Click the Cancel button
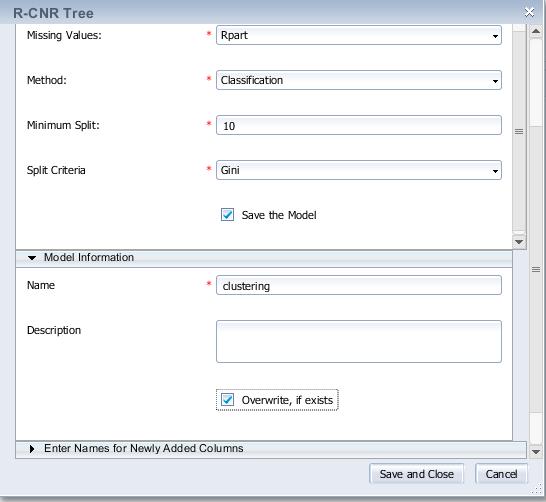 (501, 474)
